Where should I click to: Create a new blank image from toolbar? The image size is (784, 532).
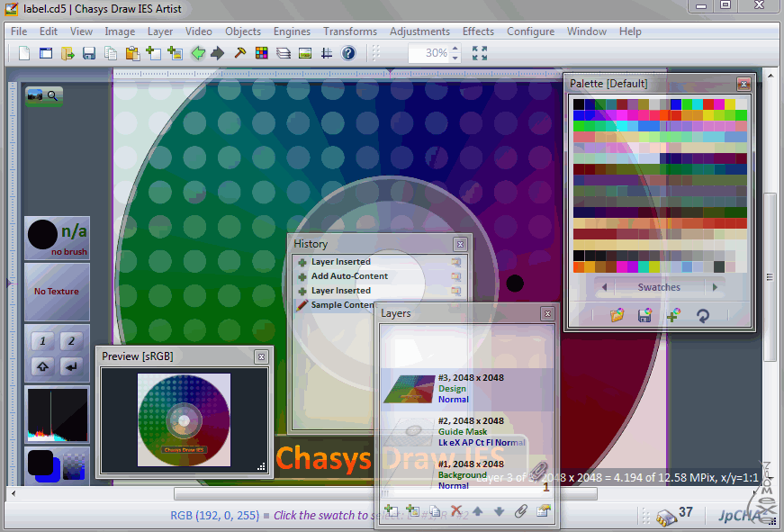coord(24,53)
